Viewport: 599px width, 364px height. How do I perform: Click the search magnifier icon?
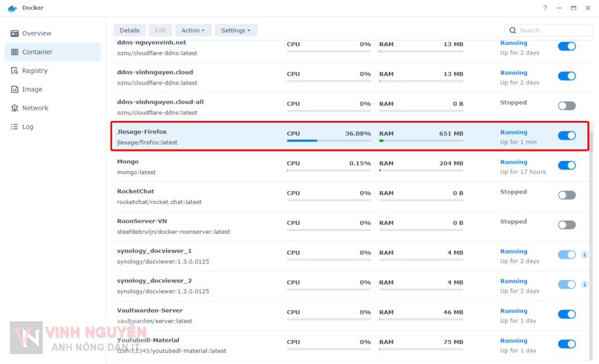[x=512, y=30]
